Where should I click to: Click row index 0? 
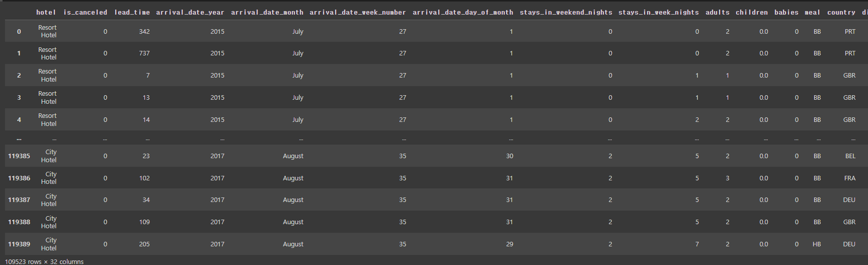(19, 31)
